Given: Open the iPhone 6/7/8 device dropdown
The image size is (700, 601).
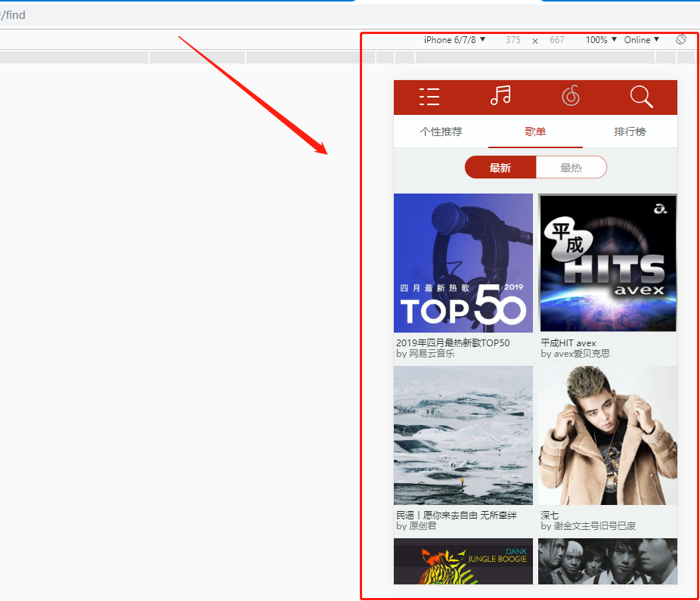Looking at the screenshot, I should click(454, 40).
